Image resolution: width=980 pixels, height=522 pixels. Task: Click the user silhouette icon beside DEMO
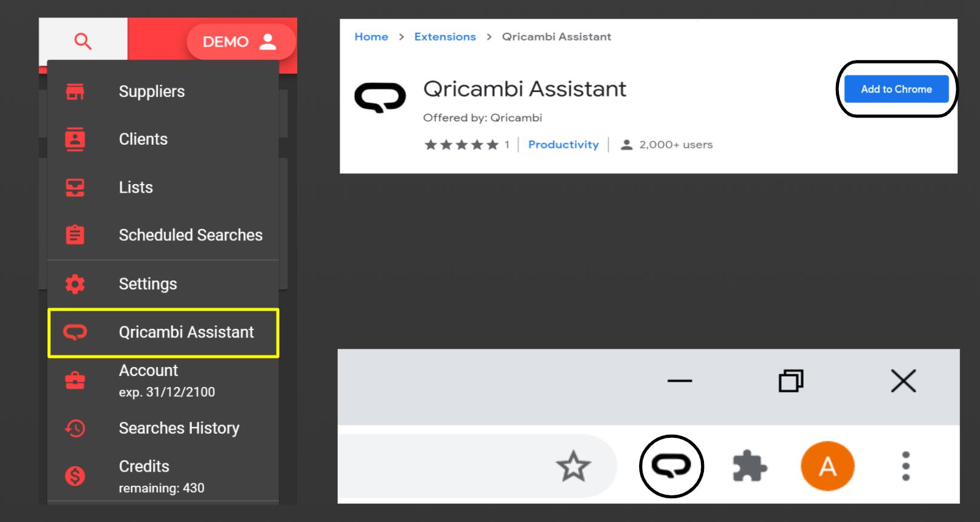(x=268, y=41)
